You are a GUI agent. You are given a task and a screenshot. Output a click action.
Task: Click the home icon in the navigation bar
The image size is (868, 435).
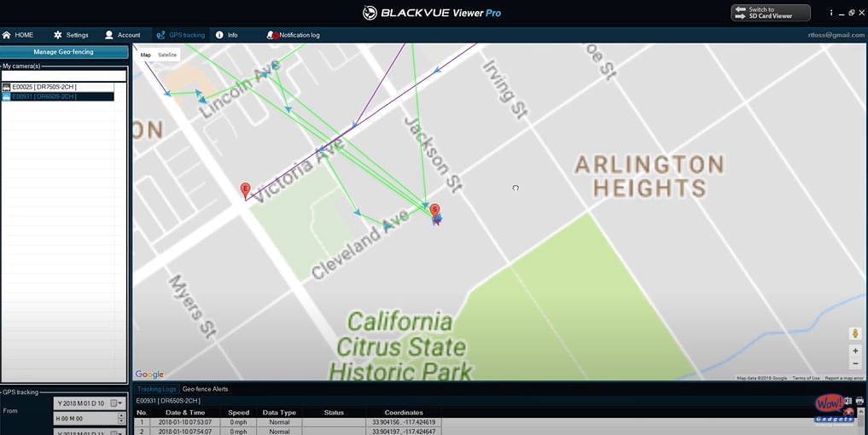pos(7,35)
